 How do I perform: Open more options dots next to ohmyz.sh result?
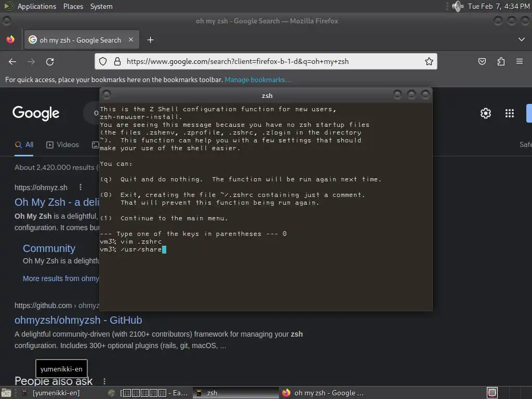point(81,187)
